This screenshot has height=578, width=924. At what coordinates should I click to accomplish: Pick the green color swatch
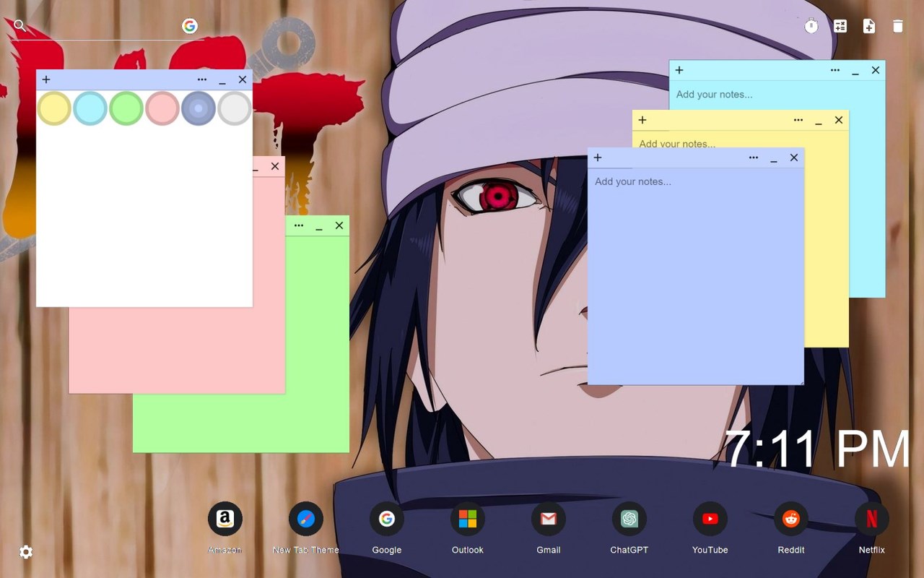pyautogui.click(x=126, y=108)
